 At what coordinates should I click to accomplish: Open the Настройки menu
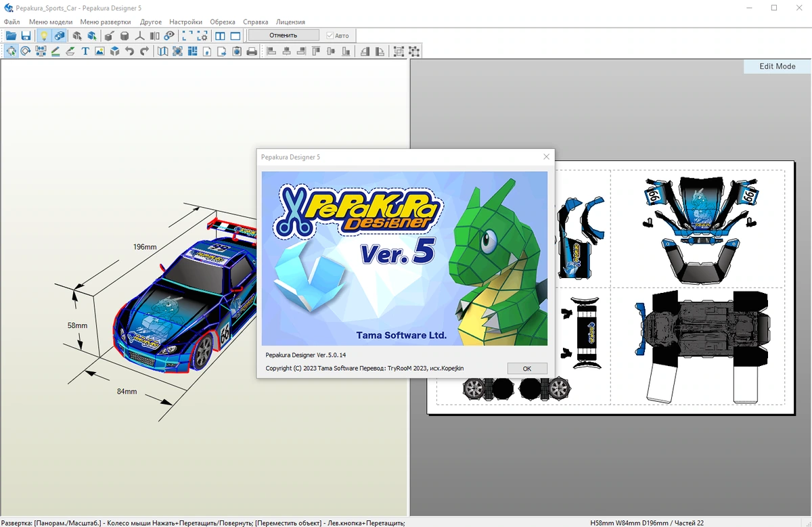[x=185, y=22]
